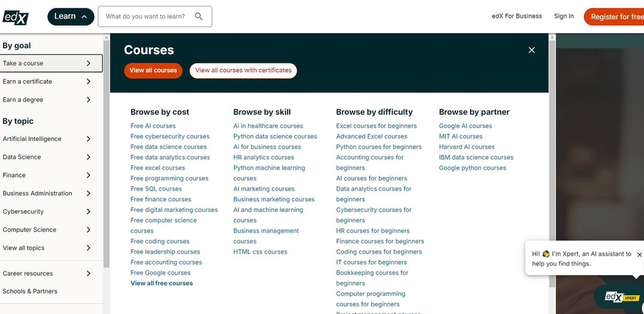Open Harvard AI courses link

coord(466,147)
